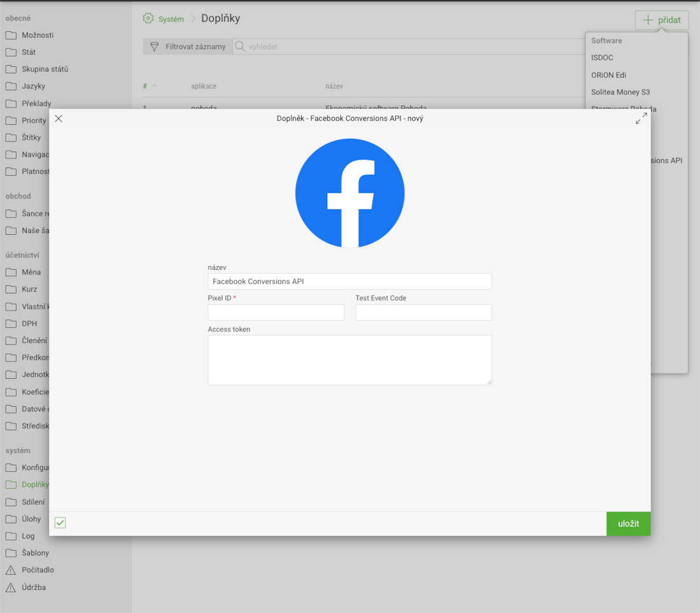Image resolution: width=700 pixels, height=613 pixels.
Task: Click the Měna folder icon
Action: coord(11,272)
